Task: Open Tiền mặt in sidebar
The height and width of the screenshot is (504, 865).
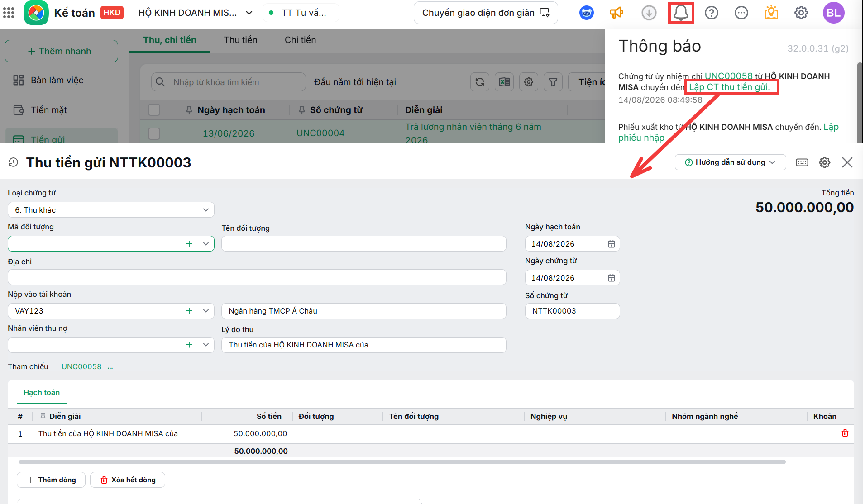Action: click(48, 110)
